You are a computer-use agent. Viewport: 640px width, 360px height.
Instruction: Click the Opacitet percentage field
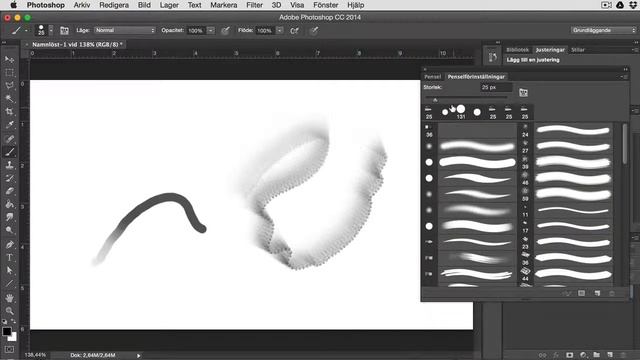196,31
